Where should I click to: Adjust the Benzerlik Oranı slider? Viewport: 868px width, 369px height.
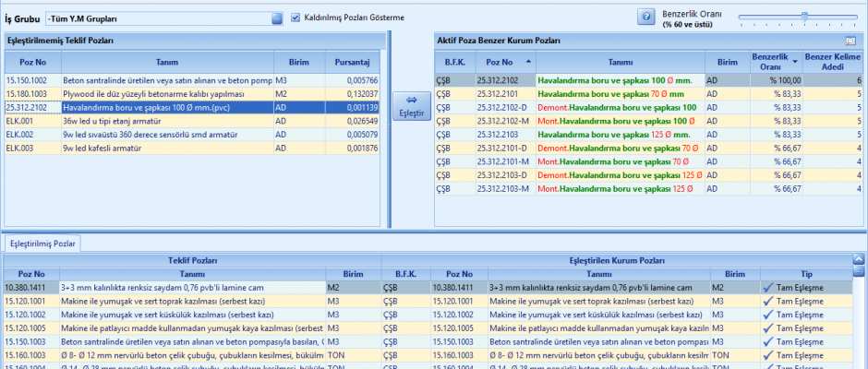click(804, 17)
